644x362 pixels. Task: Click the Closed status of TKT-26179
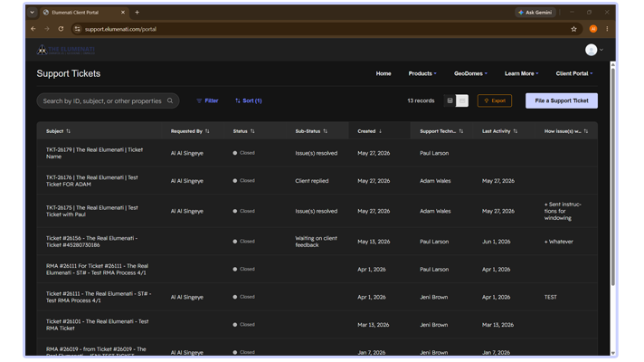244,153
